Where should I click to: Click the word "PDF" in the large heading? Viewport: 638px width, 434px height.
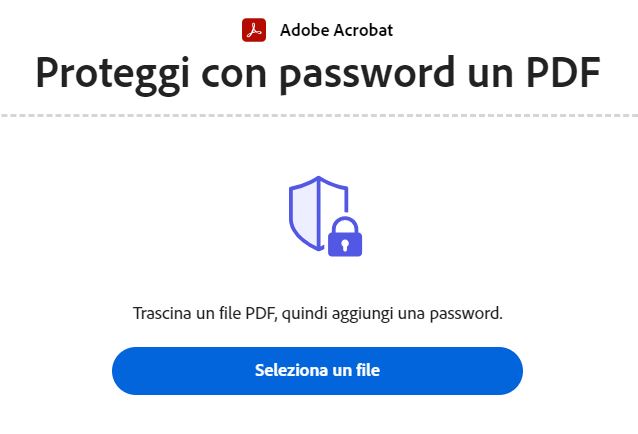564,72
